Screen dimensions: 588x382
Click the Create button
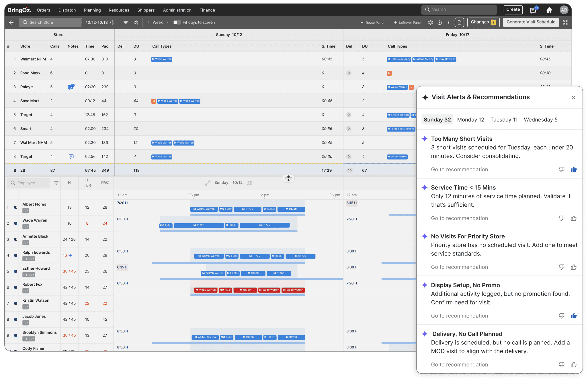coord(513,9)
